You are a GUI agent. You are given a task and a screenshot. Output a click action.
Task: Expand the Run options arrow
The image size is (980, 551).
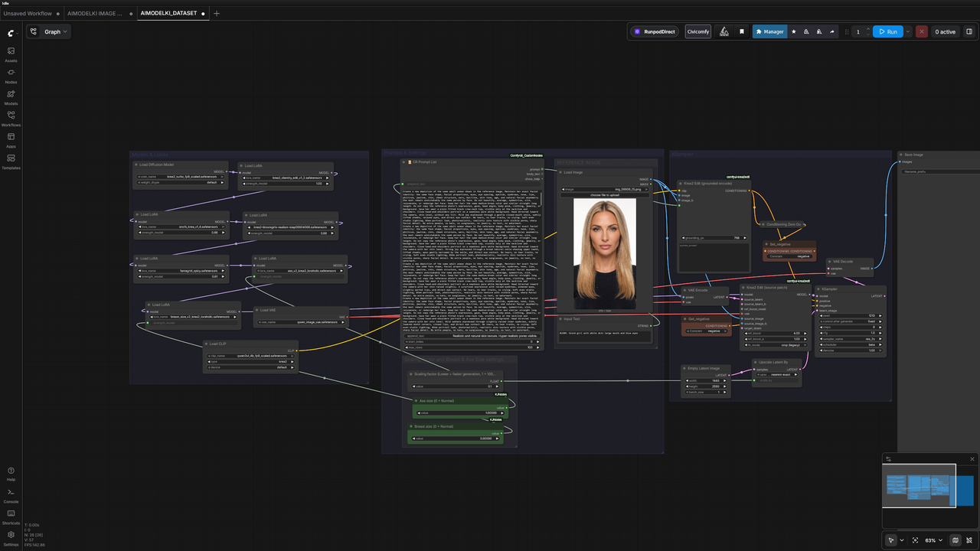(x=908, y=31)
